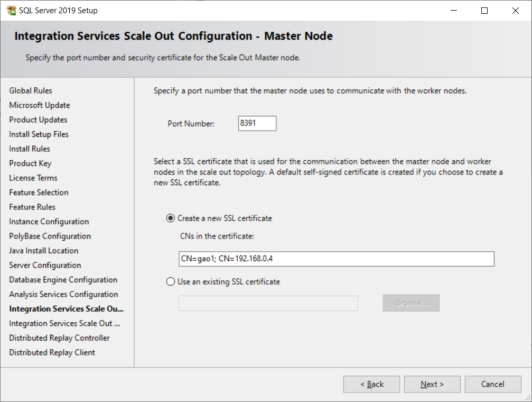Open the Install Setup Files page

[x=39, y=134]
